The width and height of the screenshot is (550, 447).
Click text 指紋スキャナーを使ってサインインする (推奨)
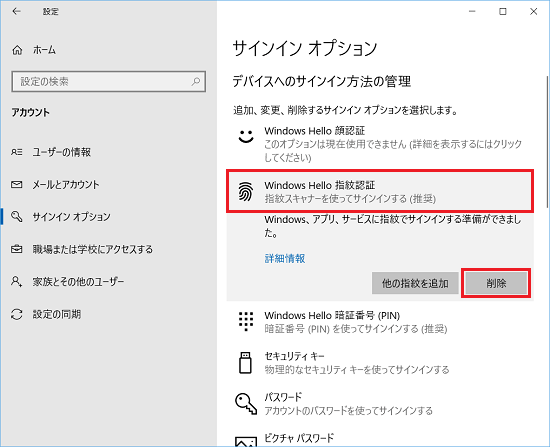[x=350, y=199]
